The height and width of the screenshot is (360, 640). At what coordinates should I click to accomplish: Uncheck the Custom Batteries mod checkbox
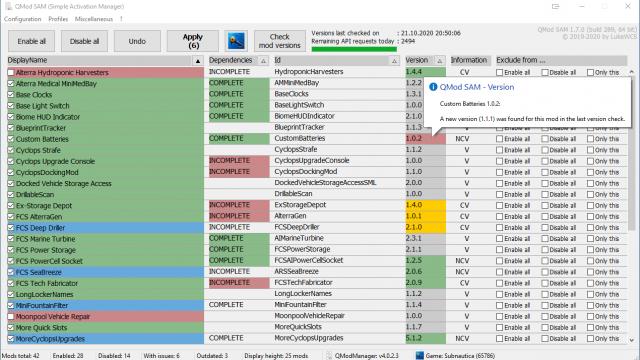coord(11,139)
